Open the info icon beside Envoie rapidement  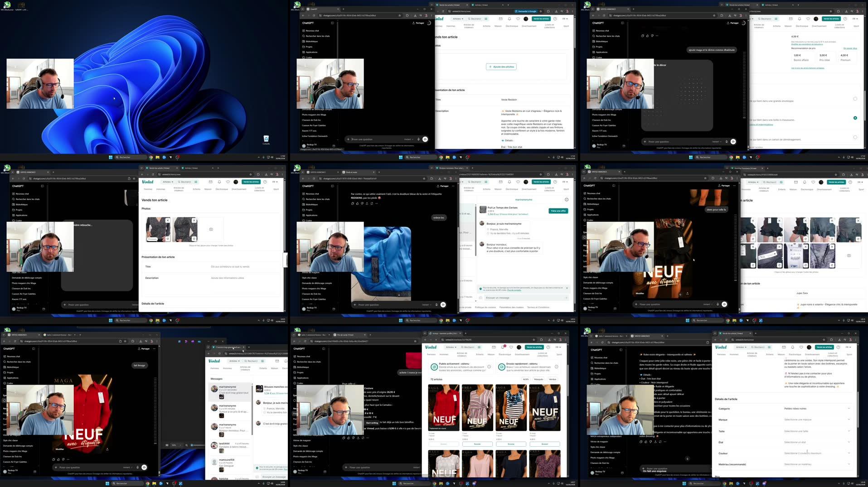(x=556, y=366)
